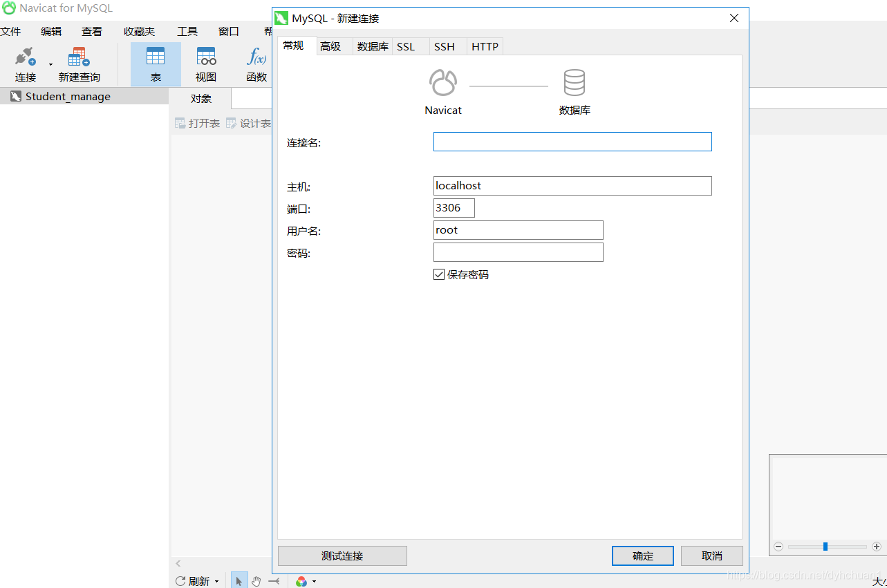Click the 取消 button
This screenshot has height=588, width=887.
[x=712, y=556]
